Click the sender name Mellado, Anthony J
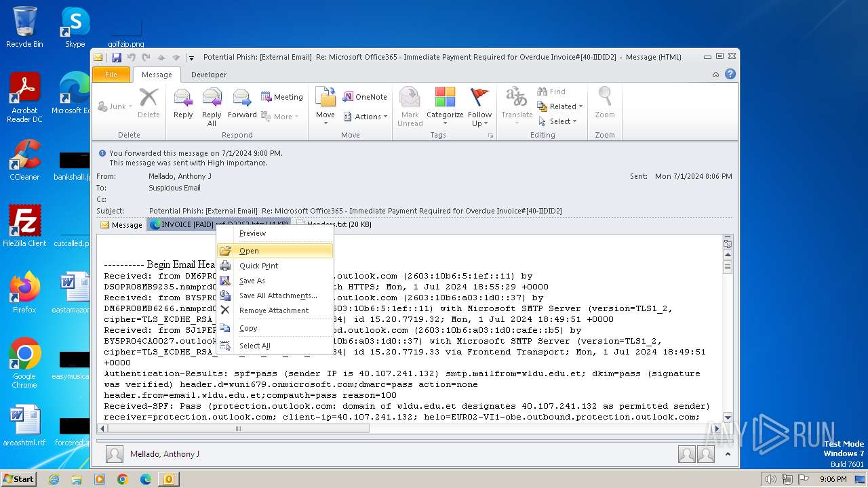The image size is (868, 488). 180,176
